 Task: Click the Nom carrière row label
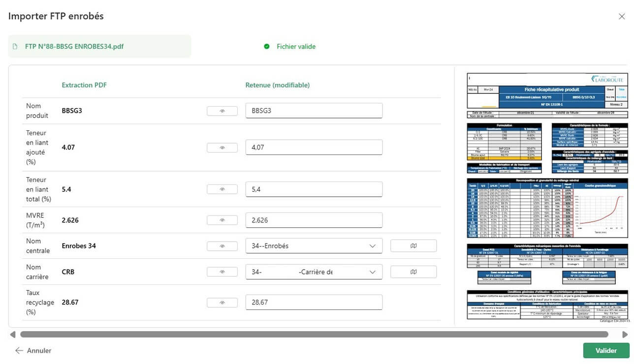(x=37, y=272)
